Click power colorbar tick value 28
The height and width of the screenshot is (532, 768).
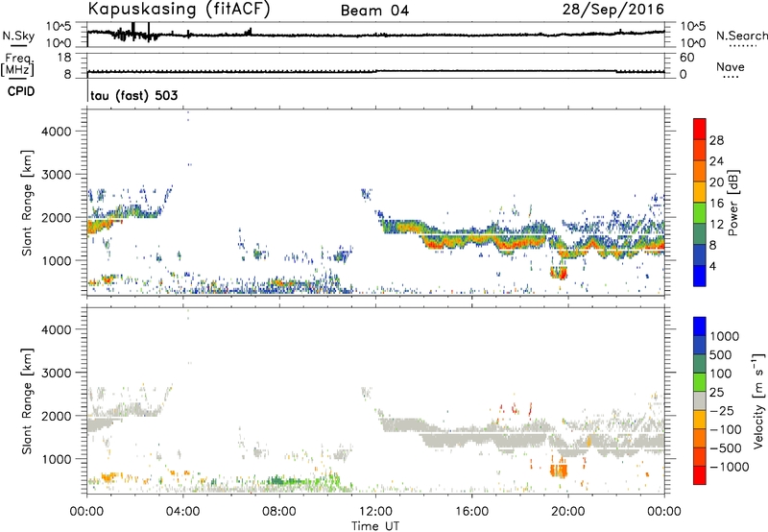pos(716,140)
